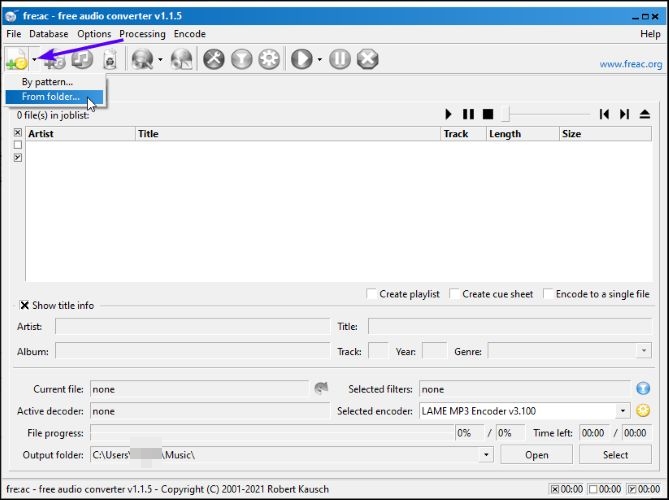This screenshot has height=500, width=669.
Task: Click the skip icon beside Current file
Action: click(321, 388)
